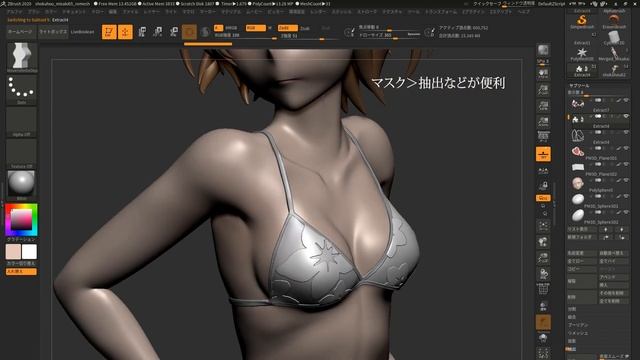Toggle the LiveBoolean button
The height and width of the screenshot is (360, 640).
tap(82, 32)
